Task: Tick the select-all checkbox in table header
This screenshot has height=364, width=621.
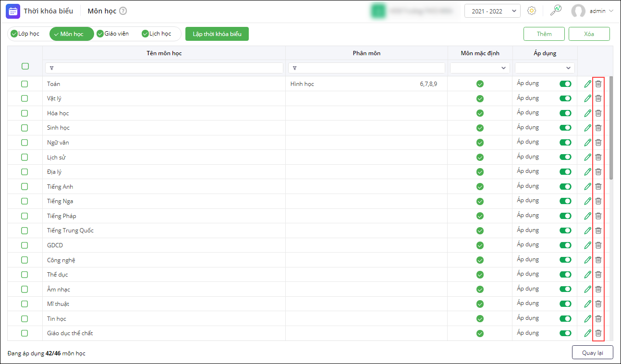Action: coord(25,66)
